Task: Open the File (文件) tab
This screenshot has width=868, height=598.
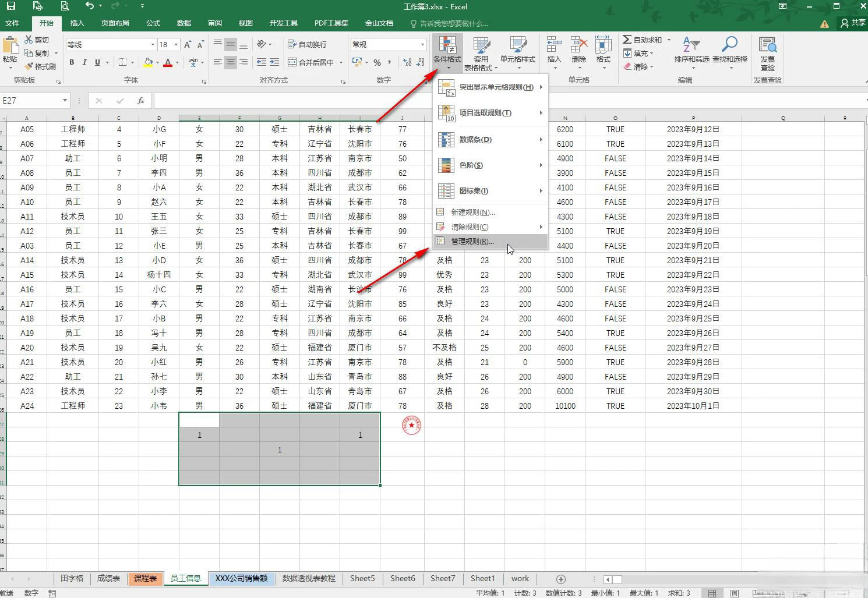Action: point(12,23)
